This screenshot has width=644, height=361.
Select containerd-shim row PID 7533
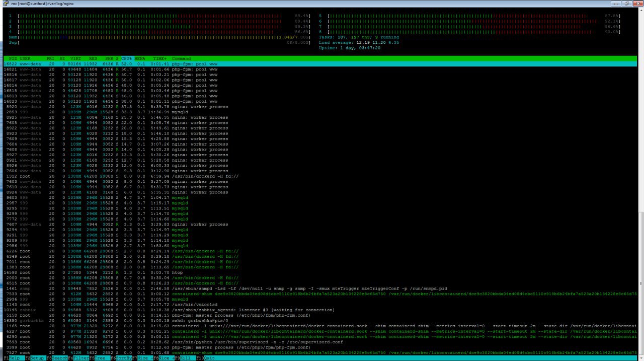click(x=320, y=294)
